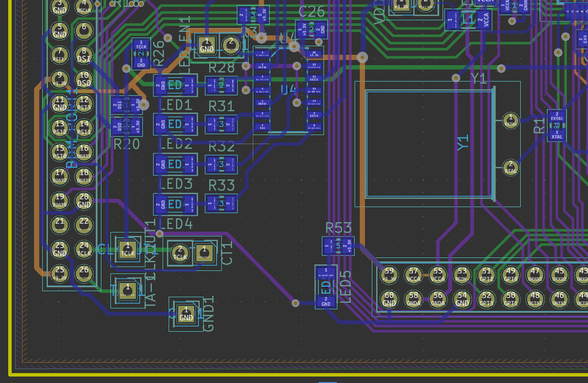Click connector pad 47 URXD2
The width and height of the screenshot is (588, 383).
tap(535, 275)
